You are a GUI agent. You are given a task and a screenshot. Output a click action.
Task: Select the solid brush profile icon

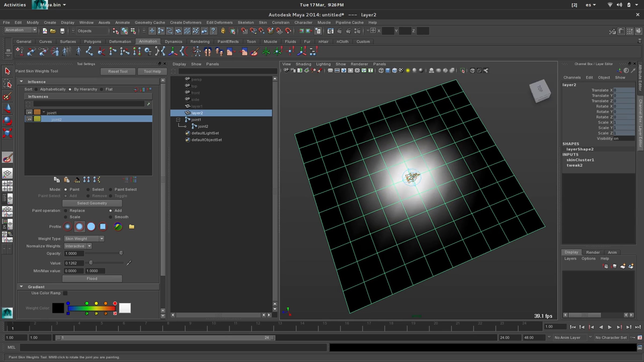(x=91, y=227)
